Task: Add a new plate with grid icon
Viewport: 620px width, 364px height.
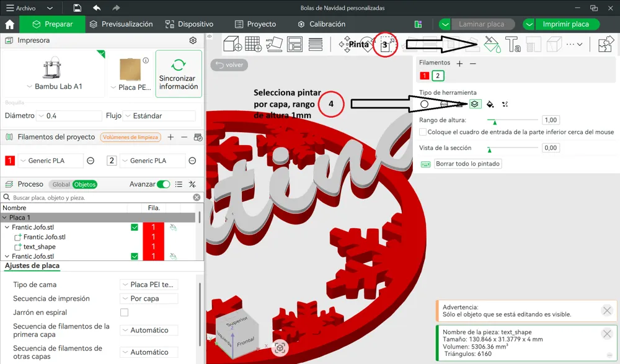Action: pos(253,44)
